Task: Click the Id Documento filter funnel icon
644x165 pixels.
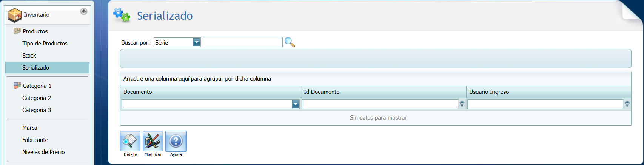Action: coord(462,104)
